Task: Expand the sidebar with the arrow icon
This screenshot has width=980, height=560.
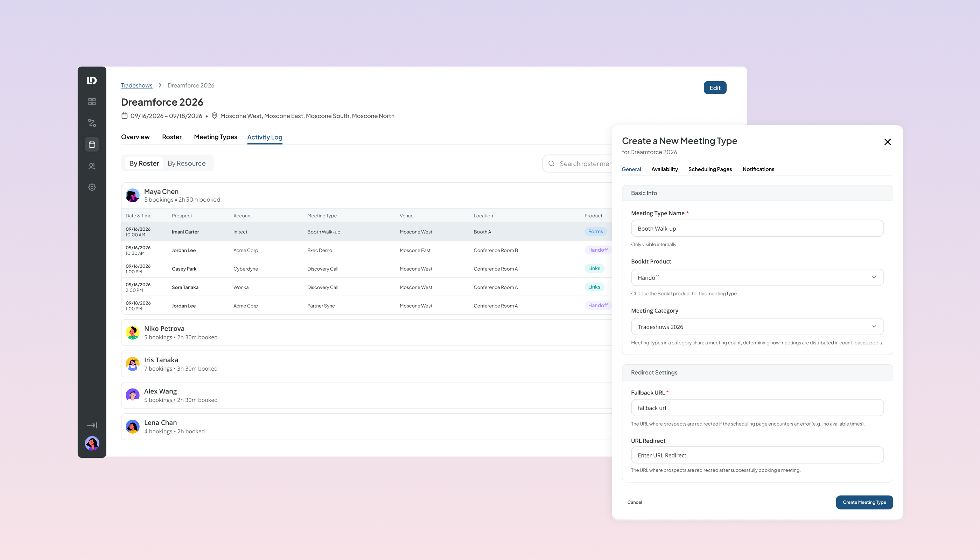Action: point(92,425)
